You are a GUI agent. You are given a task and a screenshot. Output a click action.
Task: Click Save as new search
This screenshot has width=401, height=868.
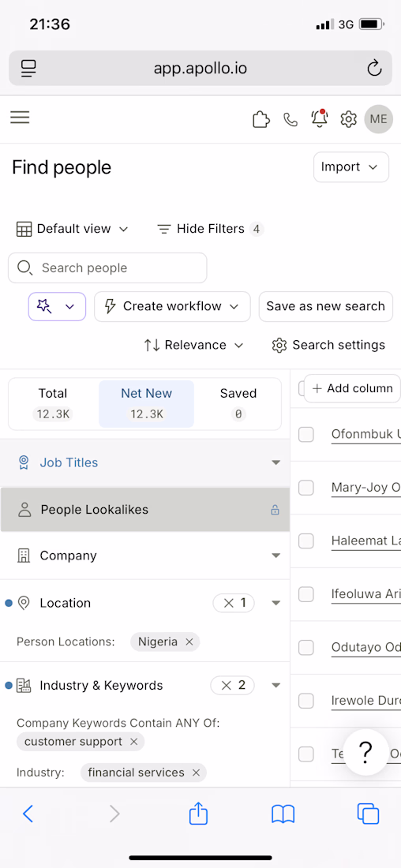point(326,307)
